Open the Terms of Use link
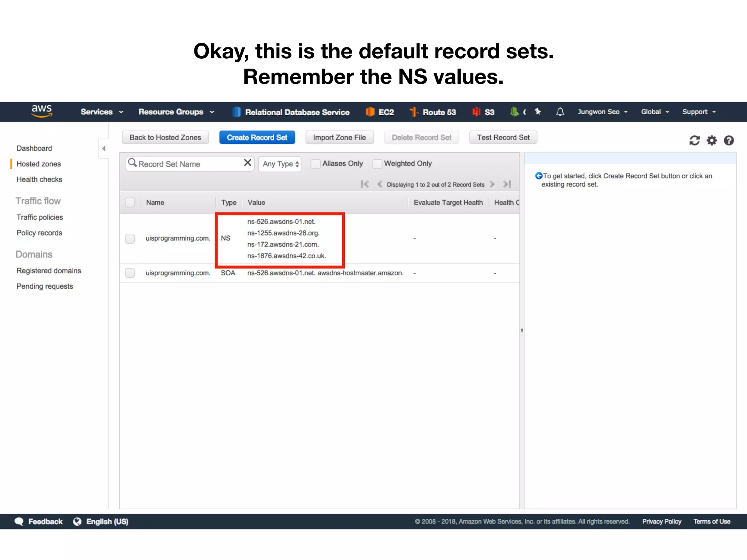 click(712, 521)
